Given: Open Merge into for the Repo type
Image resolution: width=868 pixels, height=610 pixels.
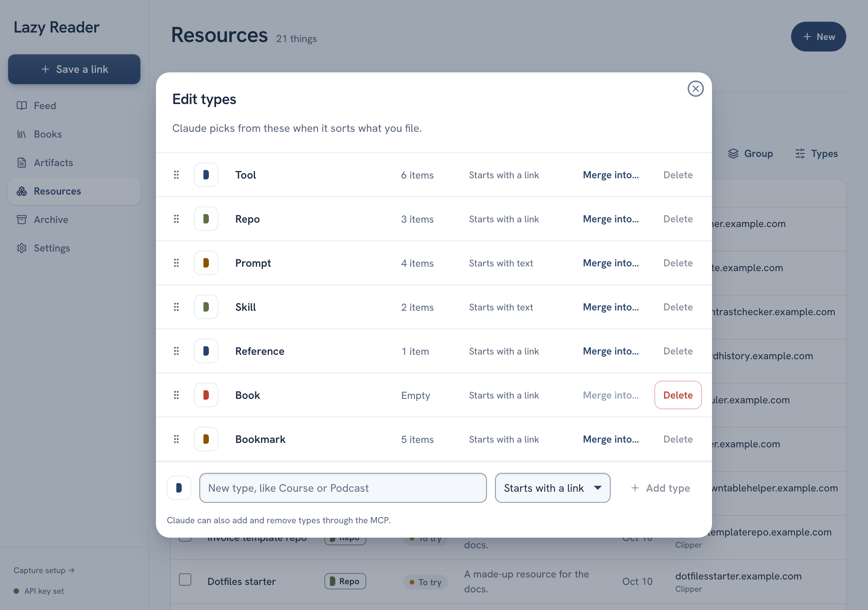Looking at the screenshot, I should [611, 219].
